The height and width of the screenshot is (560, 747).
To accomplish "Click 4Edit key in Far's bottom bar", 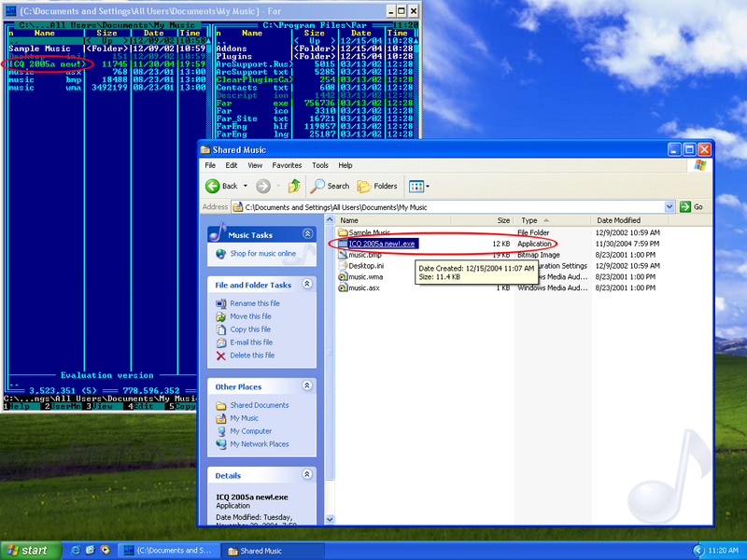I will (x=141, y=406).
